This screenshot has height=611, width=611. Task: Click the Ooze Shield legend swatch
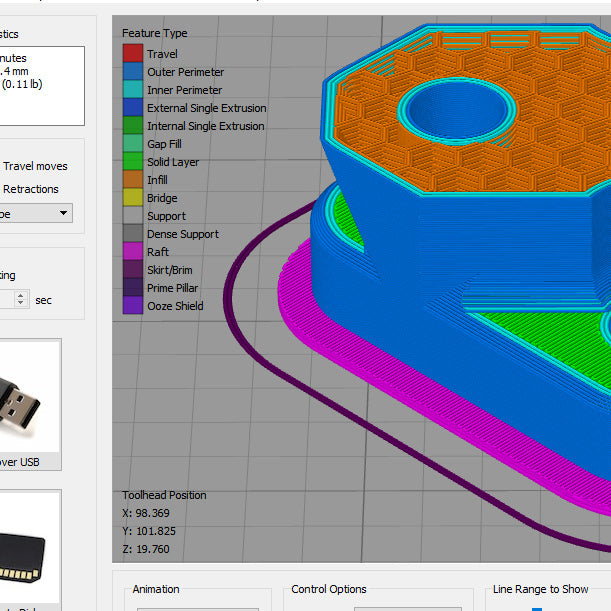click(132, 306)
